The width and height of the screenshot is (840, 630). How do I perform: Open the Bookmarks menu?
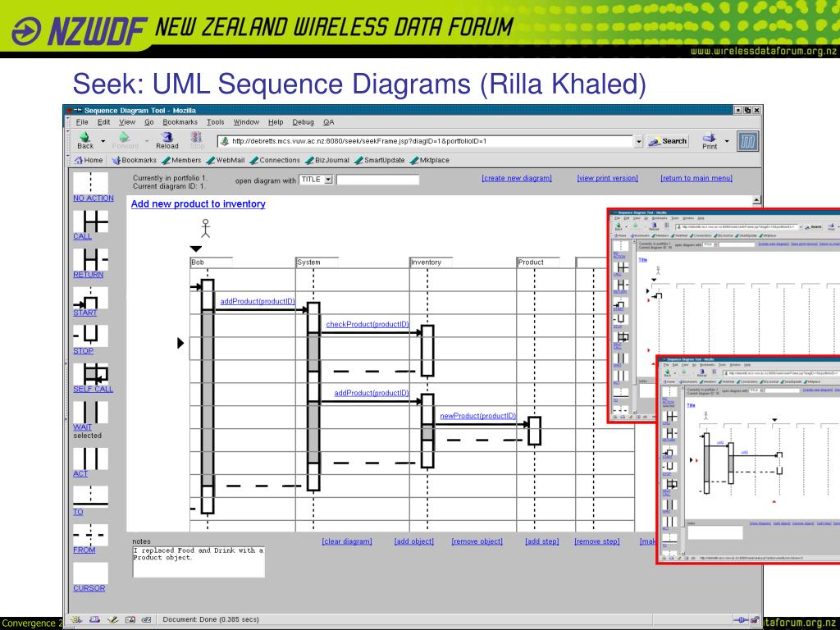(180, 122)
